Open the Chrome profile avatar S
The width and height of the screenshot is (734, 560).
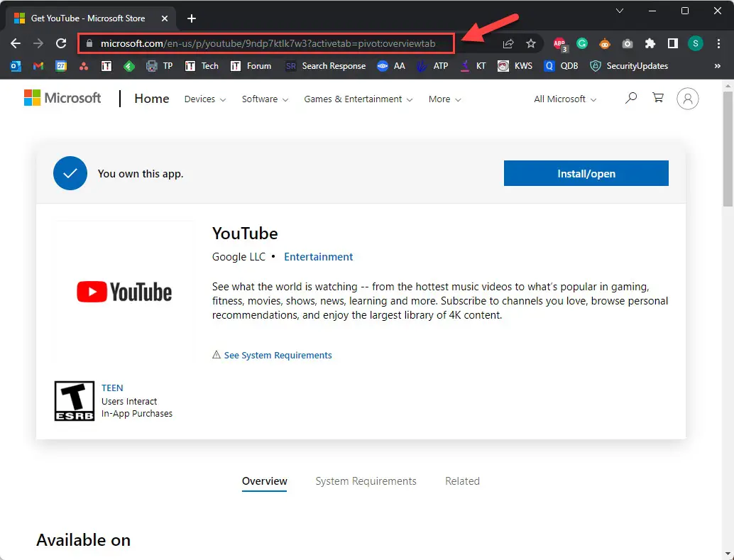(695, 43)
